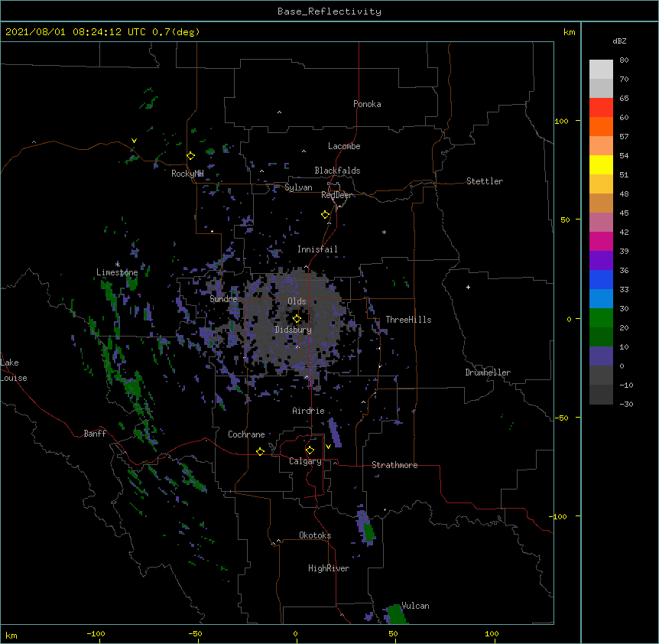Click the RedDeer city label
Screen dimensions: 659x644
pos(337,195)
